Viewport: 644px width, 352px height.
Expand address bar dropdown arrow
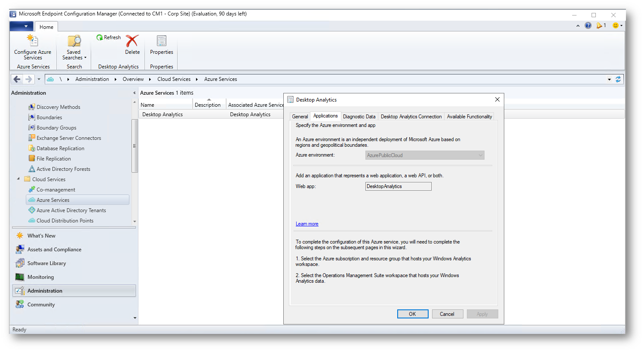pyautogui.click(x=609, y=79)
